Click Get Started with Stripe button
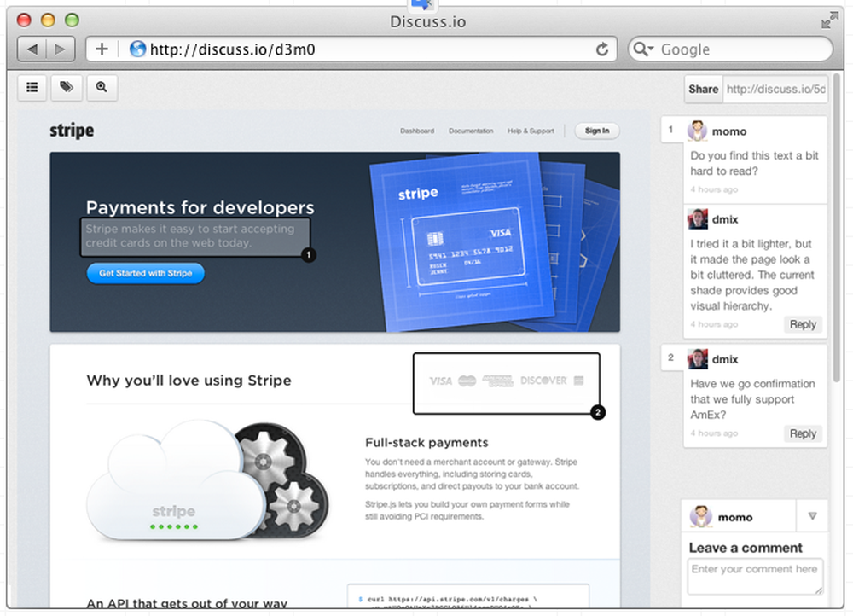This screenshot has width=853, height=616. (146, 273)
